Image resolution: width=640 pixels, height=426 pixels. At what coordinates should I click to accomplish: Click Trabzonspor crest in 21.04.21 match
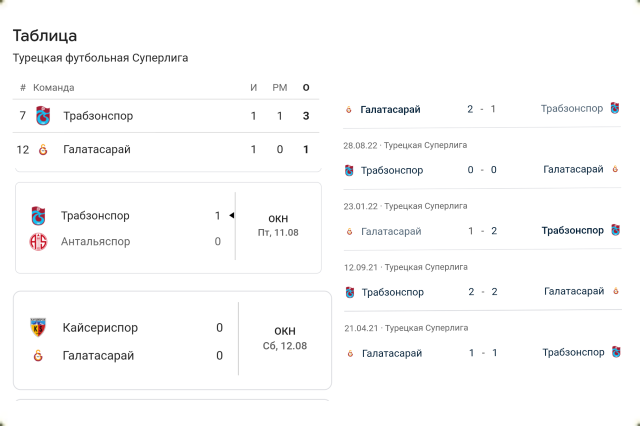615,352
